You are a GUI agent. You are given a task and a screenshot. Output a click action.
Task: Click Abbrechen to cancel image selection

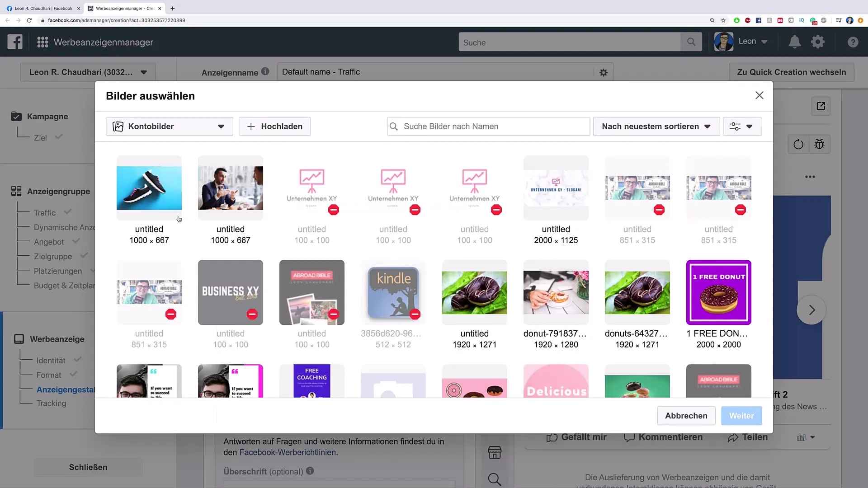686,416
